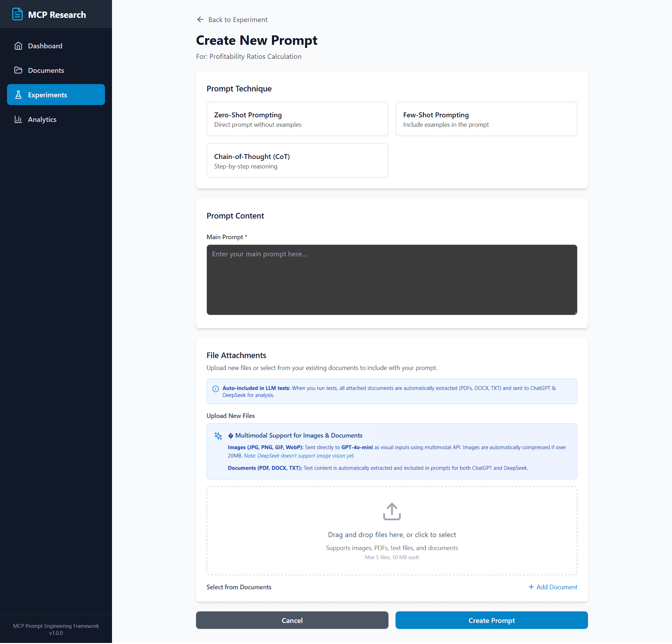The image size is (672, 644).
Task: Click the Experiments flask icon
Action: pyautogui.click(x=18, y=95)
